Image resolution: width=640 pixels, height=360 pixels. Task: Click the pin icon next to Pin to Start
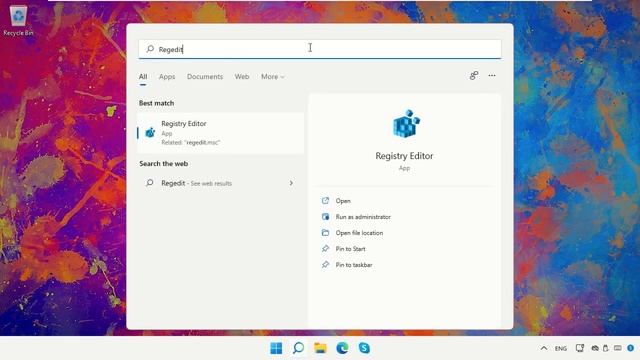point(325,249)
